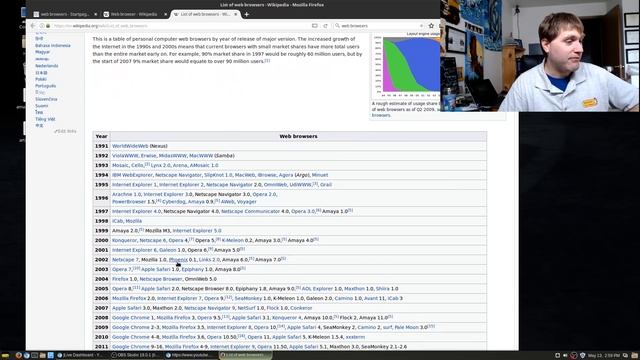Open Netscape Communicator link in 1997 row
The width and height of the screenshot is (640, 360).
coord(250,211)
